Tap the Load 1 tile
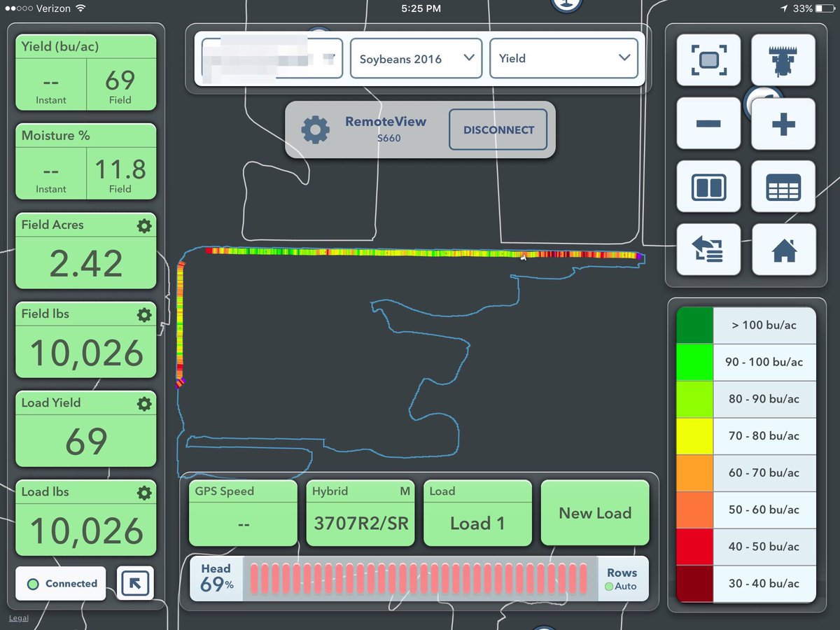This screenshot has width=840, height=630. coord(477,513)
